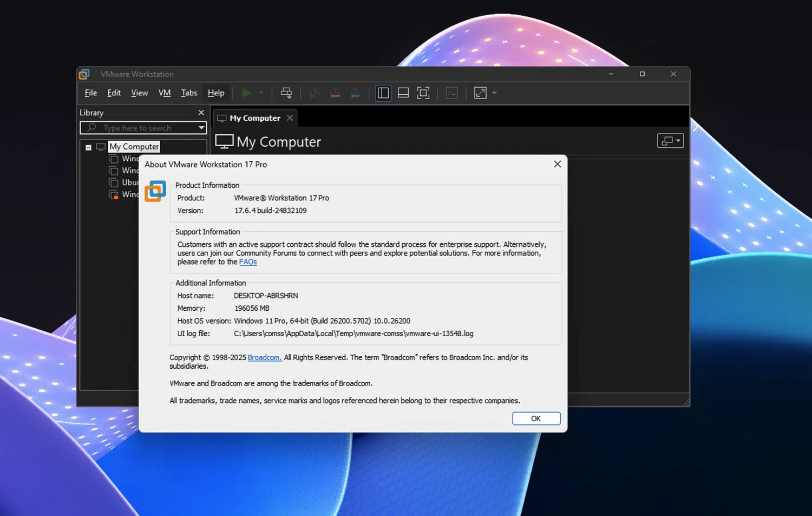
Task: Open the Help menu
Action: click(216, 93)
